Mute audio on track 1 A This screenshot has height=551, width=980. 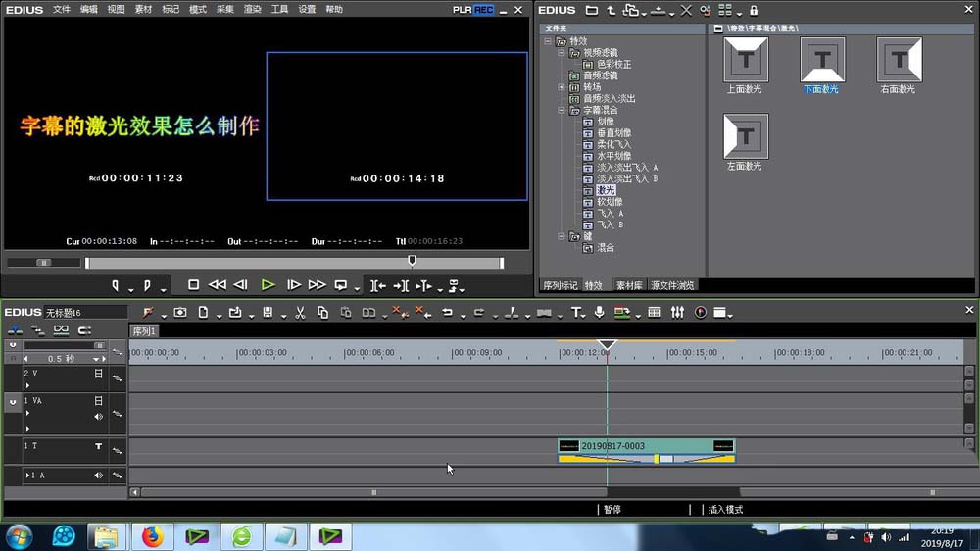(x=98, y=476)
